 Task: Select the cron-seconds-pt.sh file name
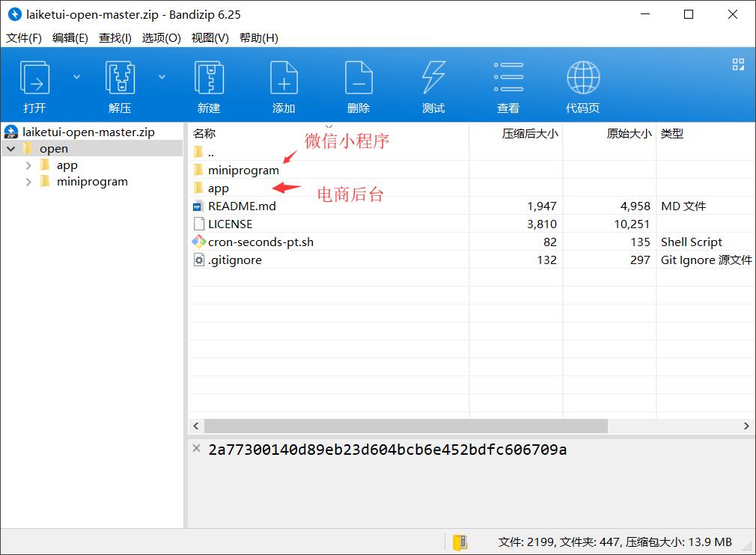260,242
